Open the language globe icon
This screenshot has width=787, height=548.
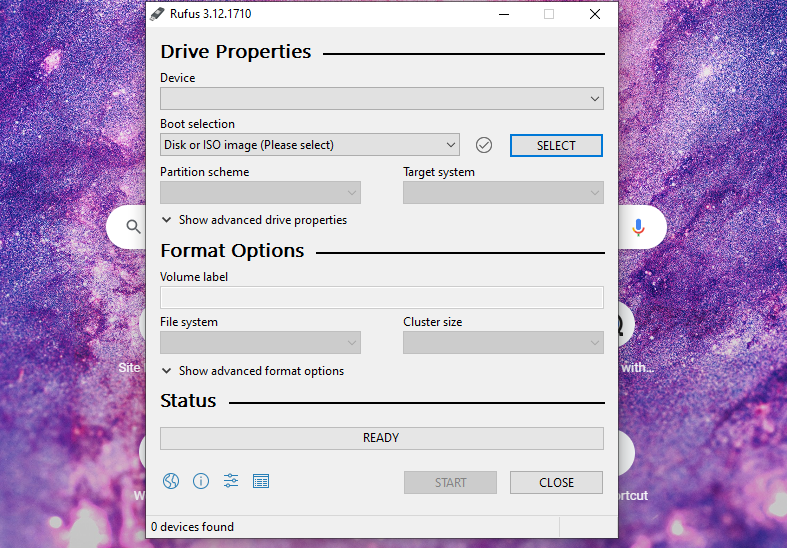[171, 481]
